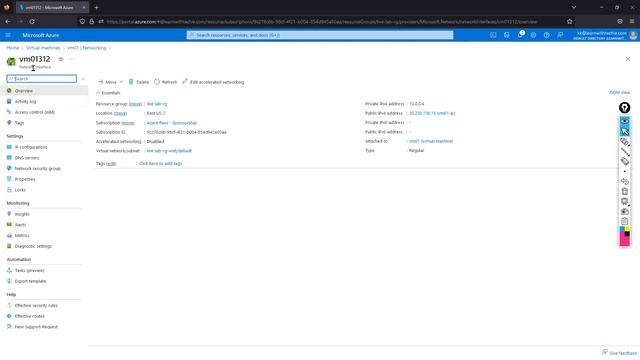Reload the page with browser refresh button
The width and height of the screenshot is (640, 360).
[32, 21]
